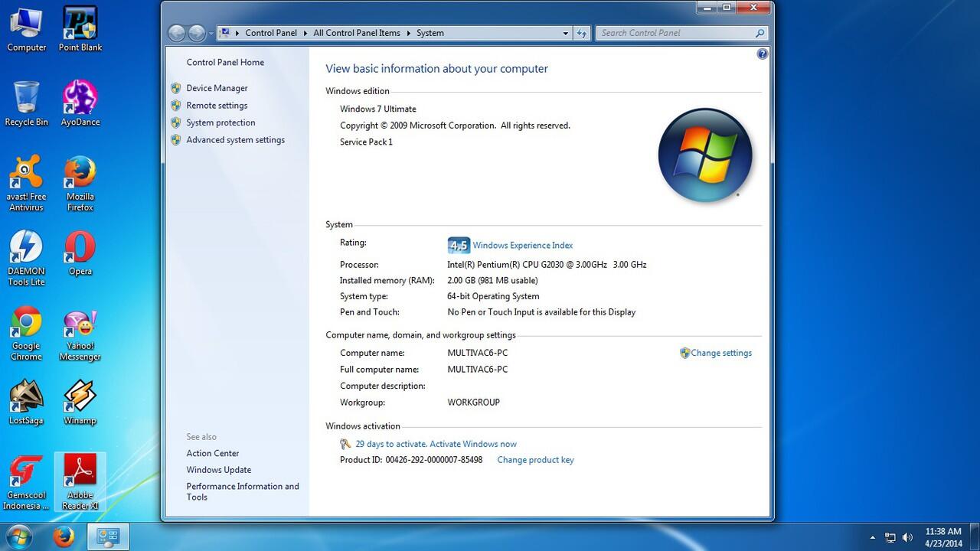Open the help question mark icon
This screenshot has width=980, height=551.
click(x=762, y=54)
